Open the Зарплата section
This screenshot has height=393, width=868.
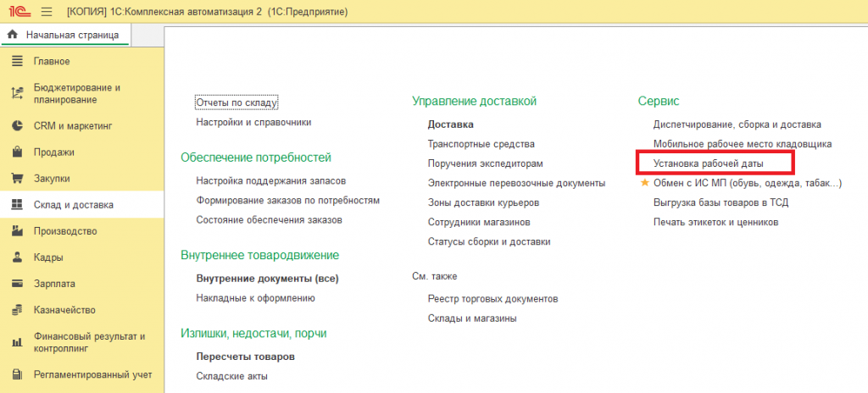point(82,284)
